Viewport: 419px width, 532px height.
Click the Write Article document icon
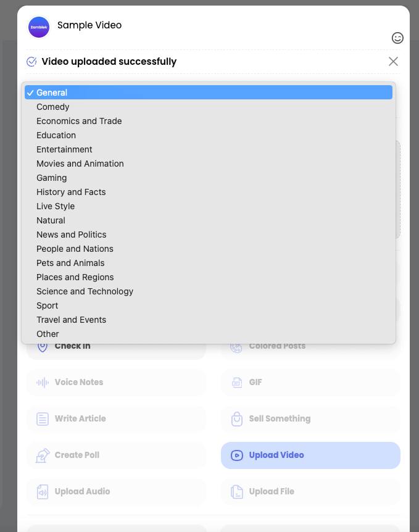43,418
